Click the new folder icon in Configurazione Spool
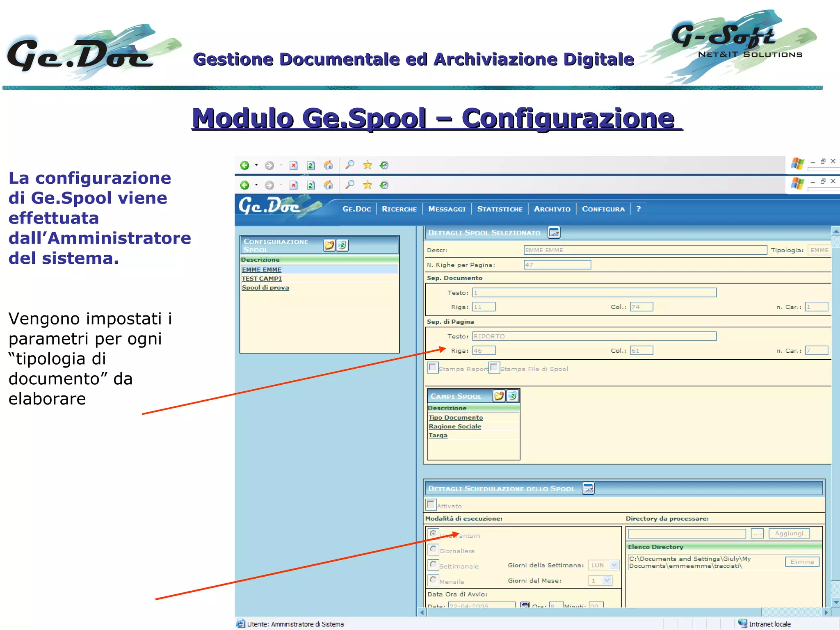 pyautogui.click(x=329, y=245)
